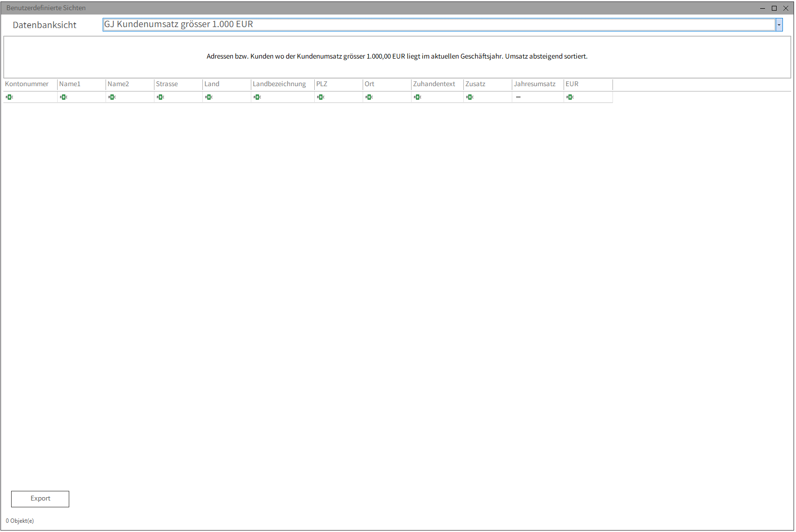Open filter operator icon under Strasse
The width and height of the screenshot is (796, 532).
tap(160, 97)
